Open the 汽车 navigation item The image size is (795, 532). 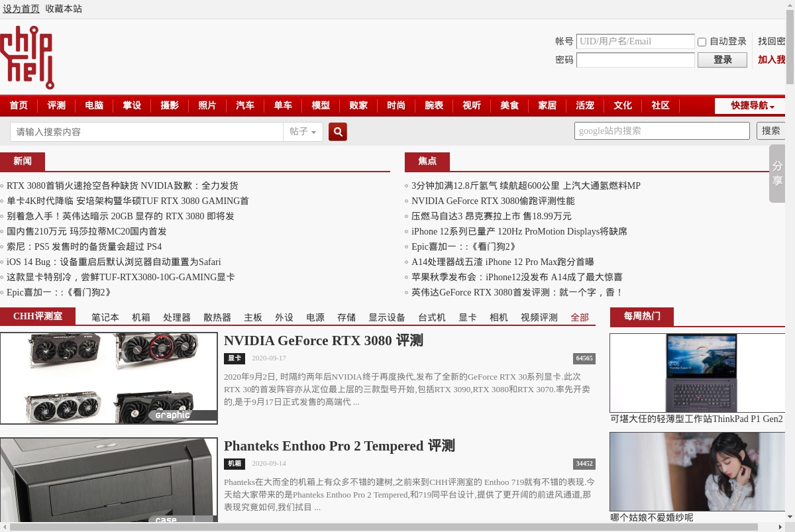point(245,106)
